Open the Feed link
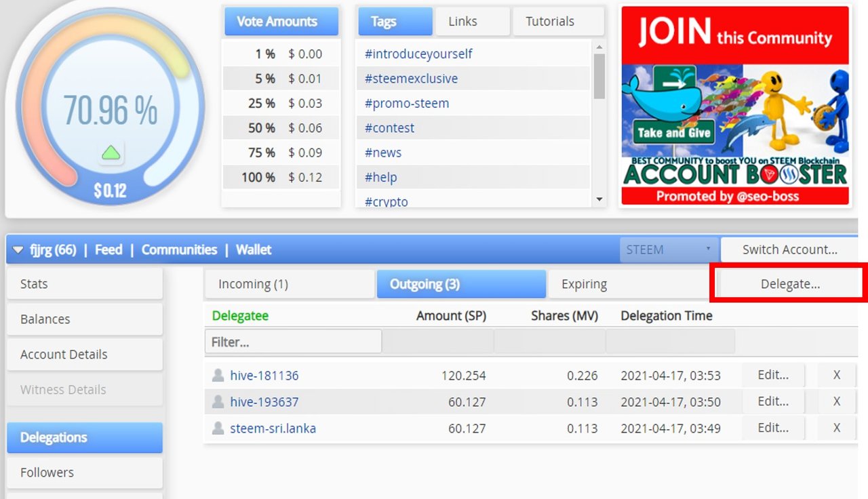This screenshot has height=499, width=868. click(x=108, y=249)
